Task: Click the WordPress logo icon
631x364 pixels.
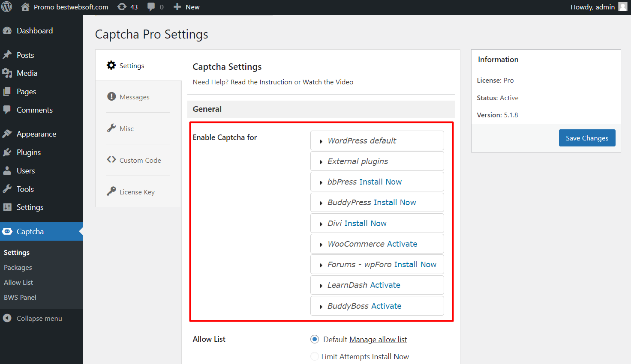Action: pos(7,7)
